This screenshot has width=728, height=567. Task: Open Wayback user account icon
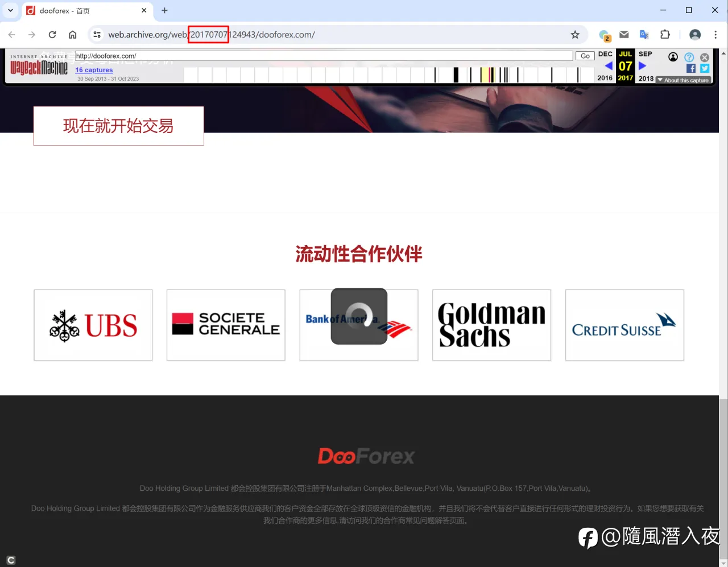click(x=673, y=57)
